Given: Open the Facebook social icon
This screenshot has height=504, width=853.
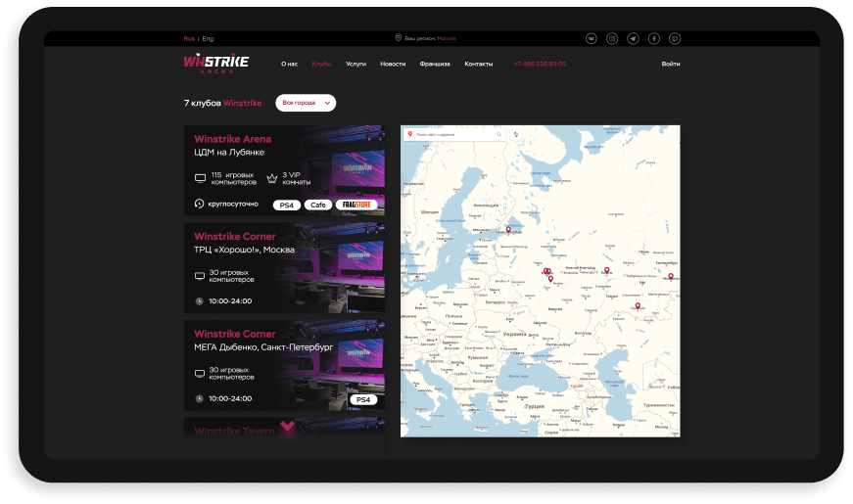Looking at the screenshot, I should (654, 38).
